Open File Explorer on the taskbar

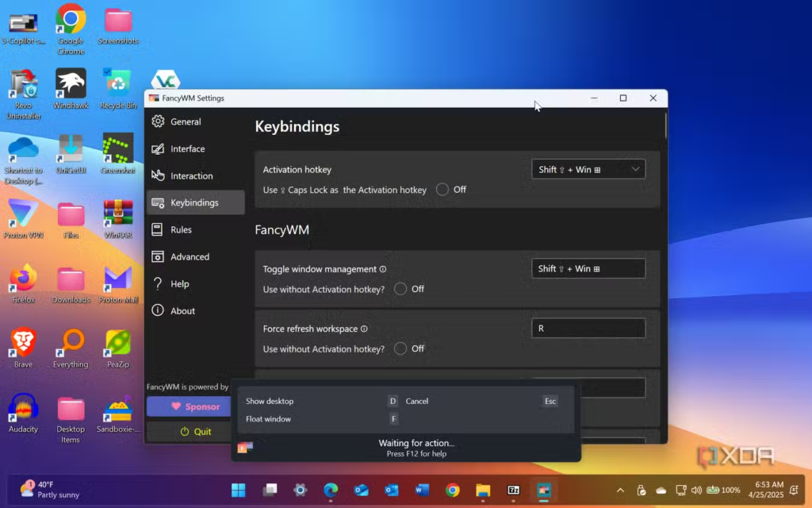click(x=483, y=490)
